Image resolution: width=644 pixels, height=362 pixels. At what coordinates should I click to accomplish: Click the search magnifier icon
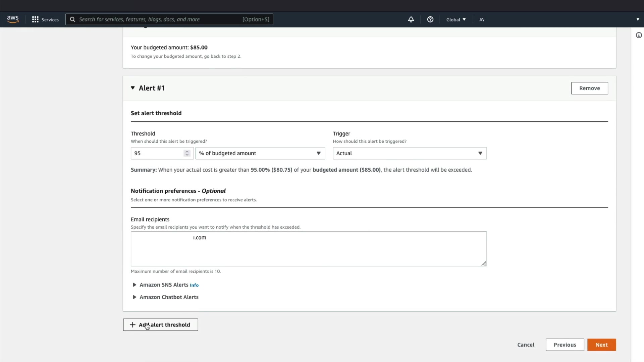coord(72,19)
